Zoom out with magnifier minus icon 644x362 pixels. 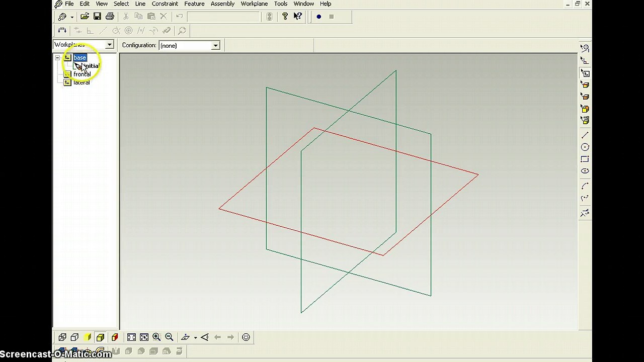(x=169, y=337)
